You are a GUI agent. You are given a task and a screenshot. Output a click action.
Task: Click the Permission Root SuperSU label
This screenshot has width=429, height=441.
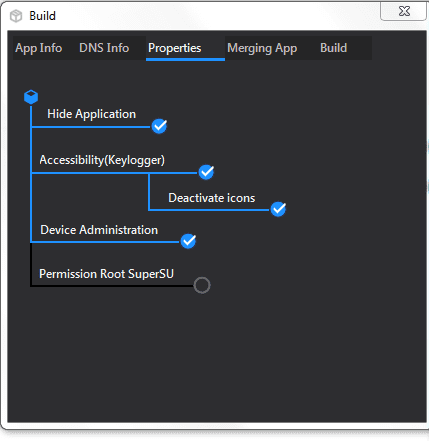click(x=106, y=274)
